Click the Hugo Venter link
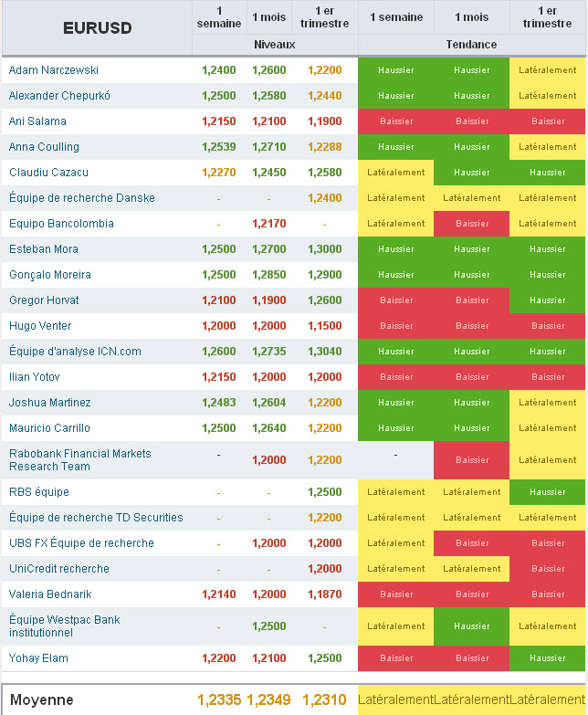This screenshot has height=715, width=588. tap(40, 326)
